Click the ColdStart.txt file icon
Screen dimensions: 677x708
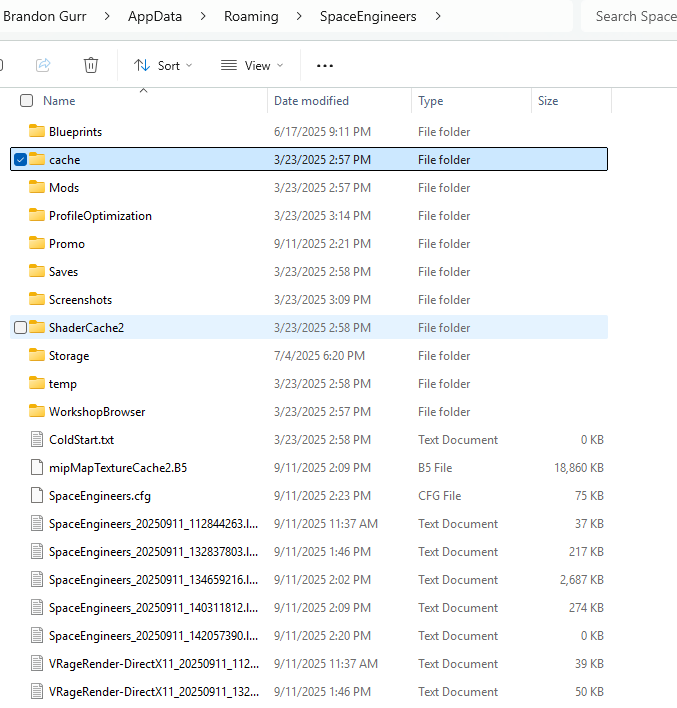38,440
